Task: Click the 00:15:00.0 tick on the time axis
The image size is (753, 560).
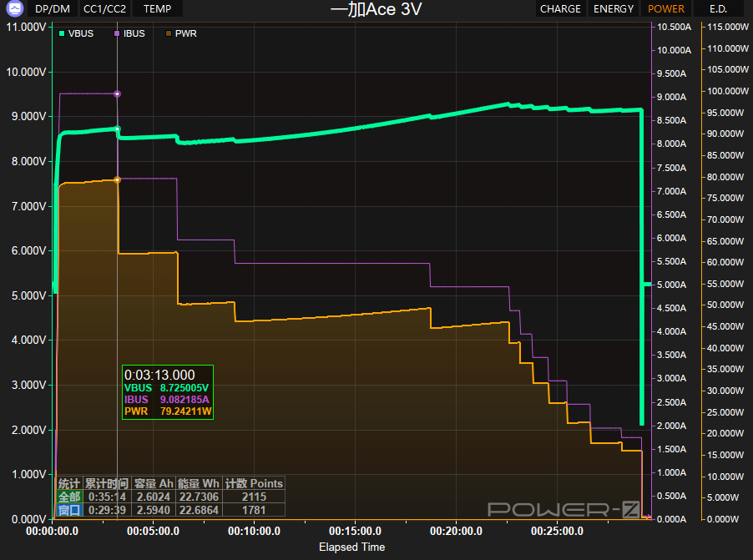Action: (356, 531)
